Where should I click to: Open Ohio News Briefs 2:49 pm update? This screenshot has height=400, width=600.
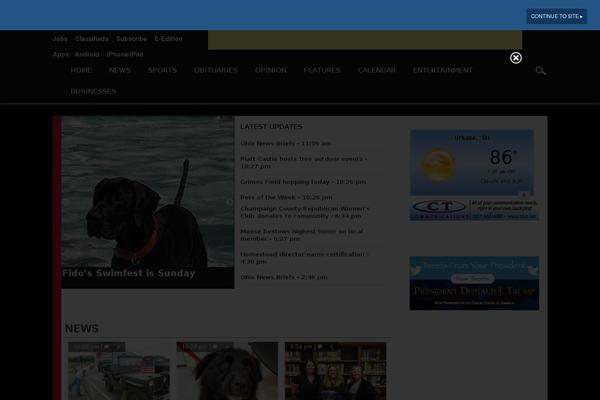point(284,277)
